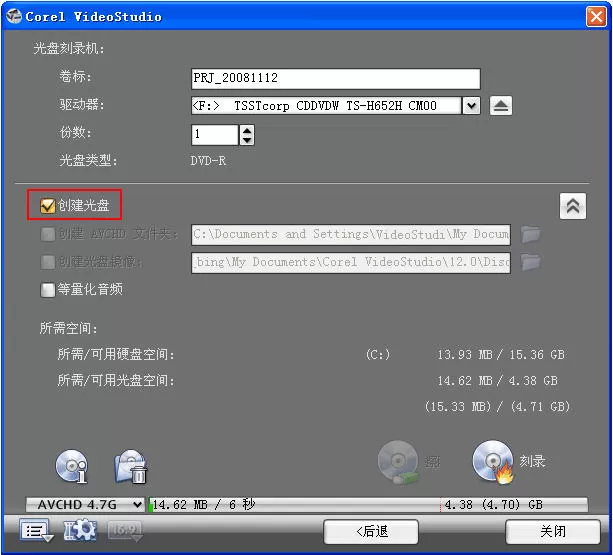Click the 14.62 MB / 4.38 GB value

click(x=497, y=381)
